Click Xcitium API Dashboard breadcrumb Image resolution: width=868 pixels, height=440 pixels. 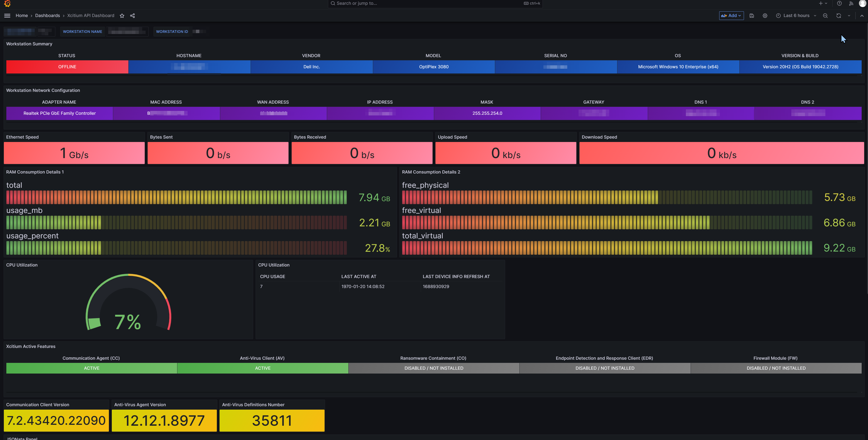pos(91,15)
